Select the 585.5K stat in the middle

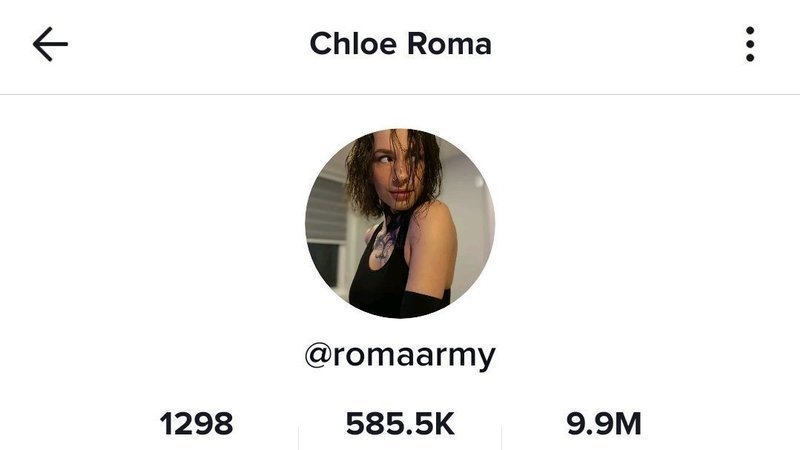[400, 423]
